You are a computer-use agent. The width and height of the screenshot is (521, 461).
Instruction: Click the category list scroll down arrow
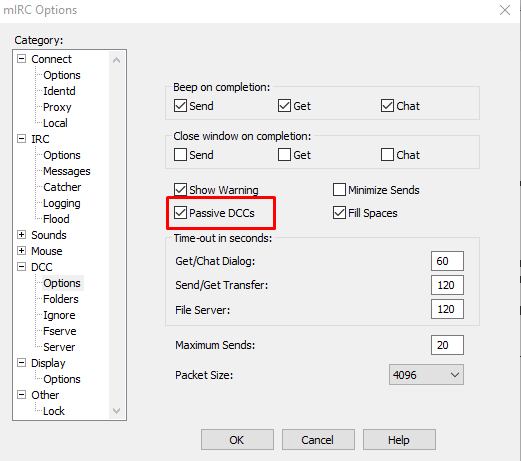[116, 411]
